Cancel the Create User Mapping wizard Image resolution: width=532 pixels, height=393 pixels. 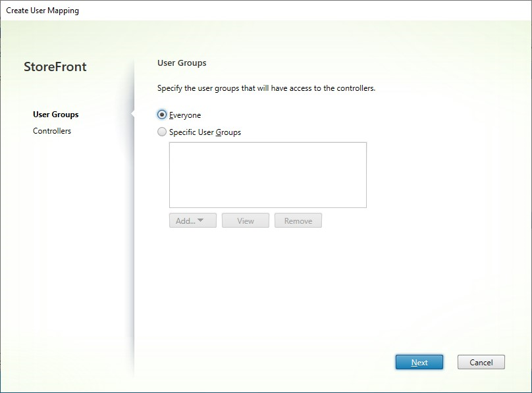coord(481,362)
